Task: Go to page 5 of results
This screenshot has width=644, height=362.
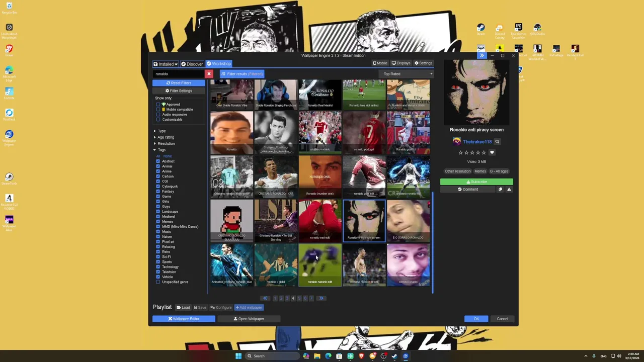Action: pyautogui.click(x=299, y=298)
